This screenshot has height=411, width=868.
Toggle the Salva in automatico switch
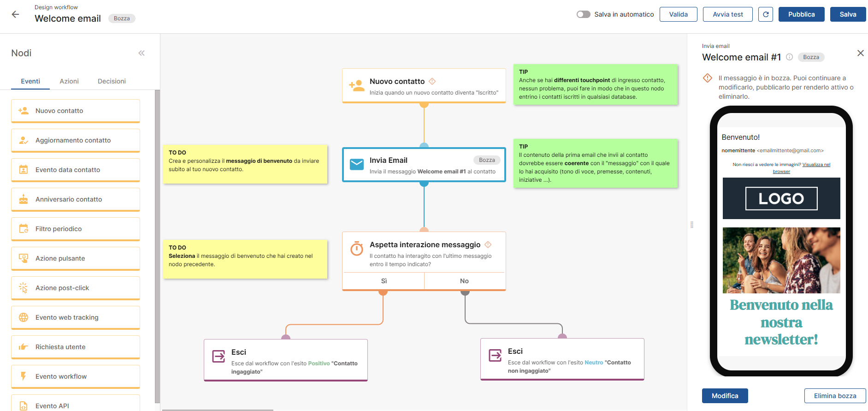click(x=583, y=14)
